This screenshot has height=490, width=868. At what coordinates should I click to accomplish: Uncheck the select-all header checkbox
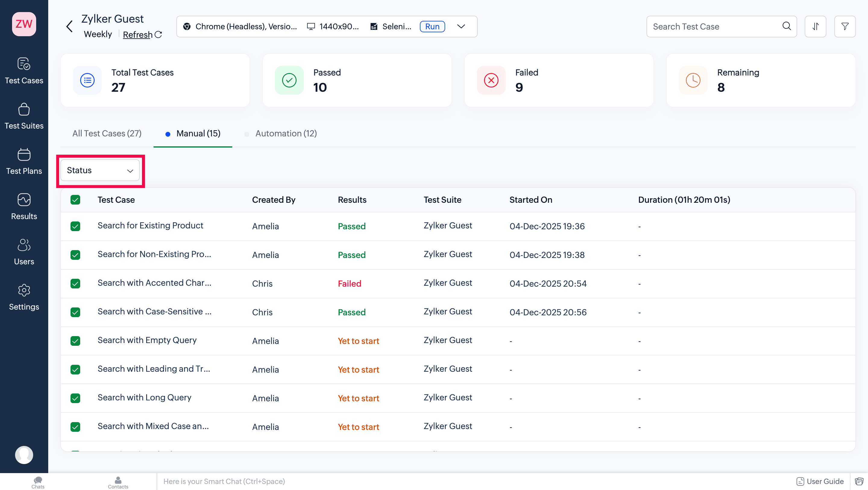point(75,200)
